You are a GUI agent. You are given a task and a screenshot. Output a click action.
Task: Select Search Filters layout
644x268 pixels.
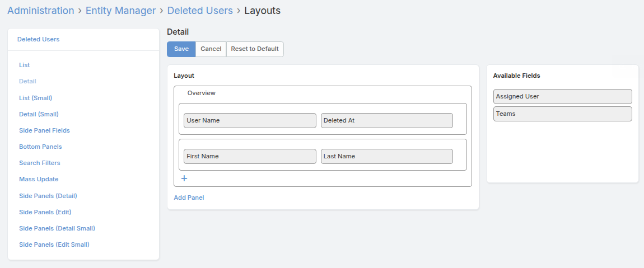pyautogui.click(x=39, y=163)
